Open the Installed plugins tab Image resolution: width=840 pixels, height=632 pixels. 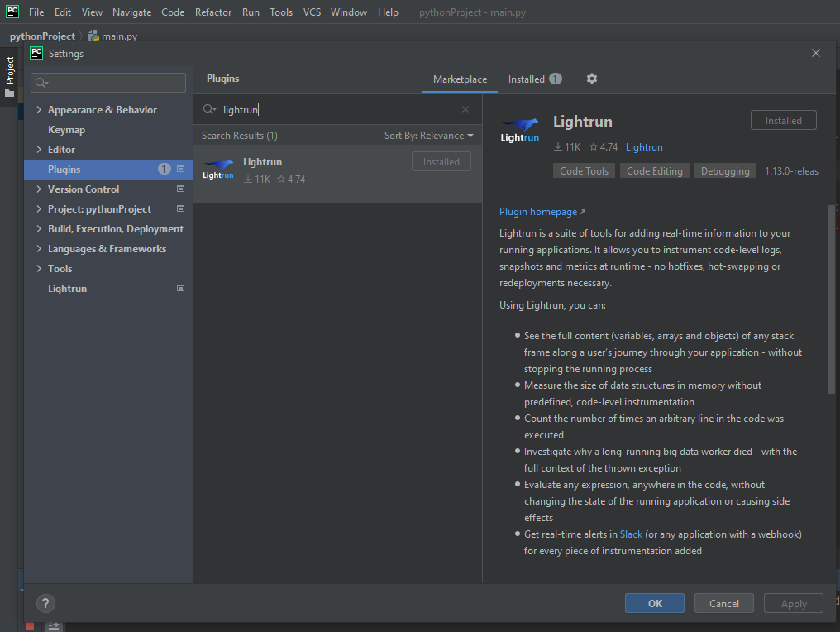tap(527, 79)
